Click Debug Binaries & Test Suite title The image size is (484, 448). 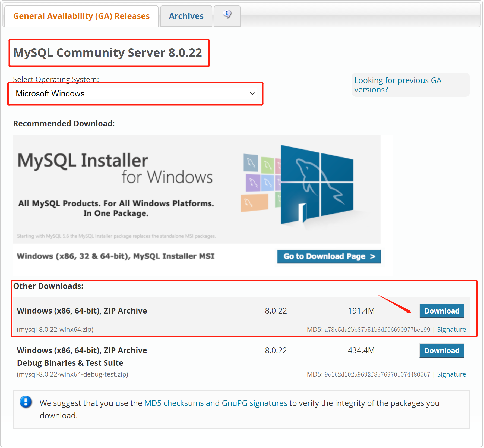[x=70, y=363]
